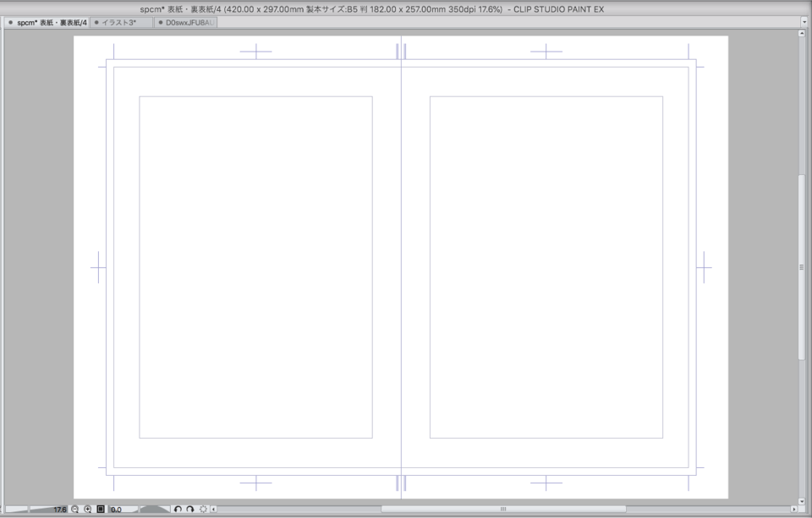Reset canvas rotation in status bar
This screenshot has height=518, width=812.
click(203, 510)
